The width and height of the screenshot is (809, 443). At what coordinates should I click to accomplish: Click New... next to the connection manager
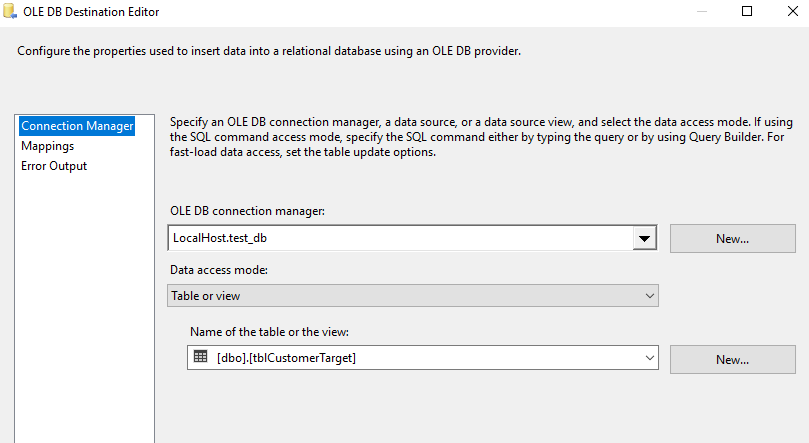pos(732,238)
